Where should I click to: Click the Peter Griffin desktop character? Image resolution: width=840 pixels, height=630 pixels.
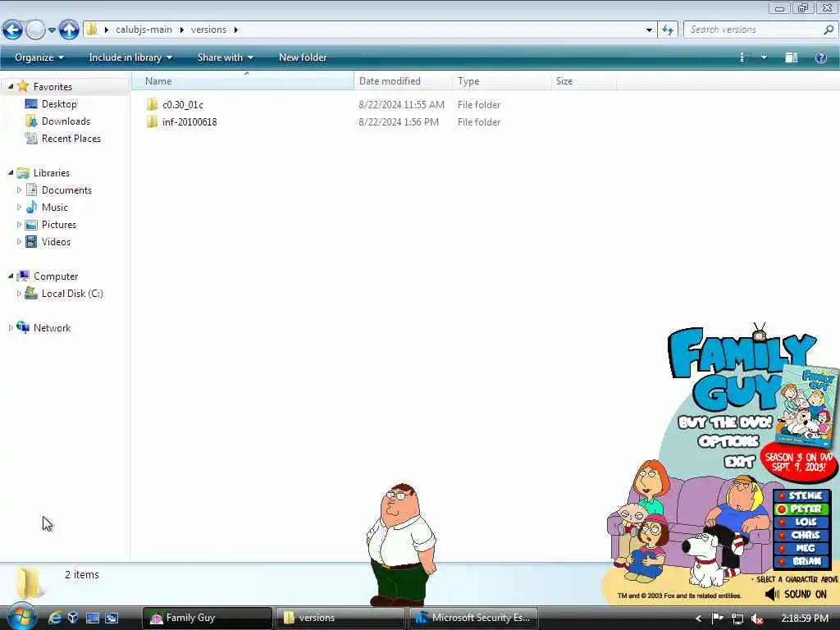[400, 544]
